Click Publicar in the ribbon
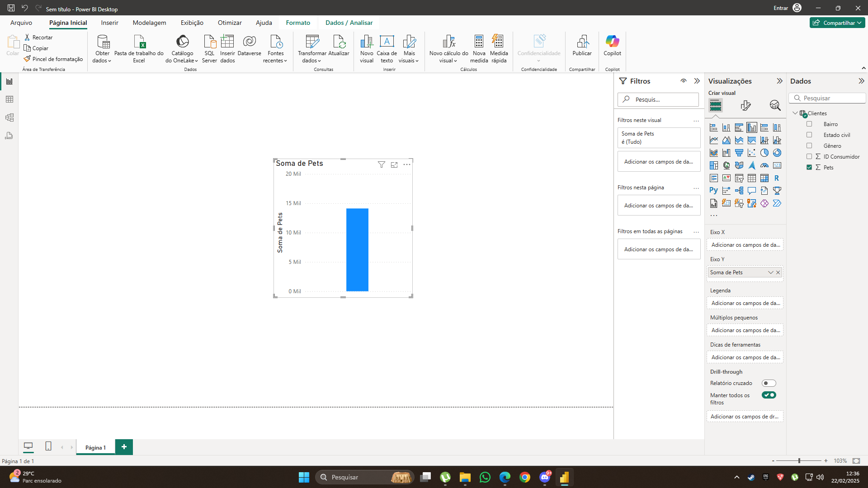This screenshot has width=868, height=488. (x=582, y=46)
